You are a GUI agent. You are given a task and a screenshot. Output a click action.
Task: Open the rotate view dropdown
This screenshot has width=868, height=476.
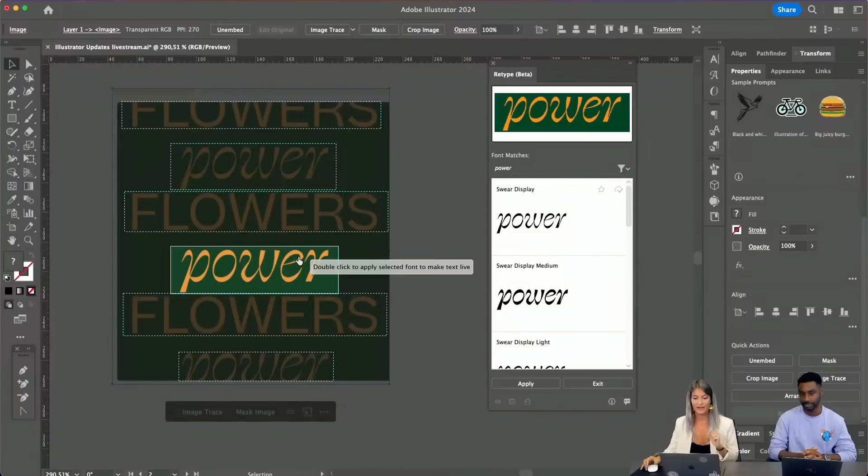tap(118, 474)
